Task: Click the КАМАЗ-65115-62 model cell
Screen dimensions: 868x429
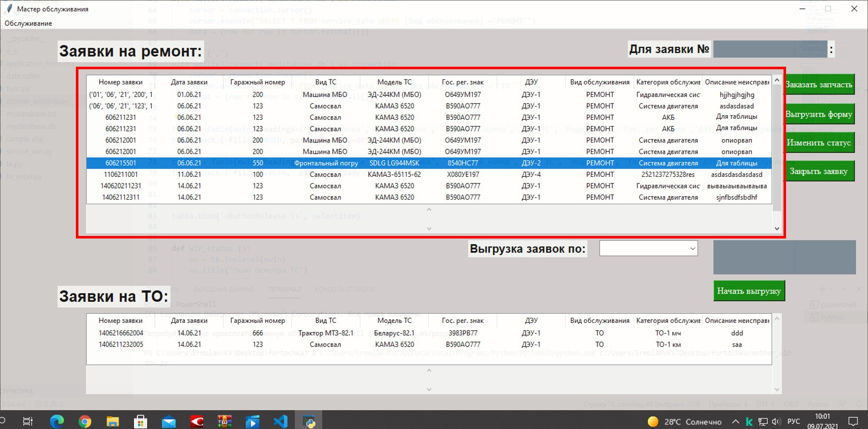Action: (395, 174)
